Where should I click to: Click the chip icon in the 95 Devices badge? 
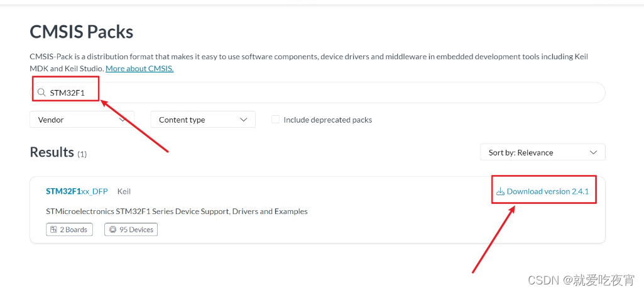point(112,230)
